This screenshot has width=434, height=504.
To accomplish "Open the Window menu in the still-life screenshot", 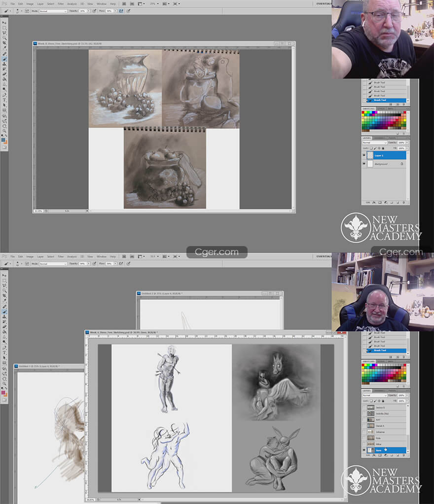I will pos(101,4).
